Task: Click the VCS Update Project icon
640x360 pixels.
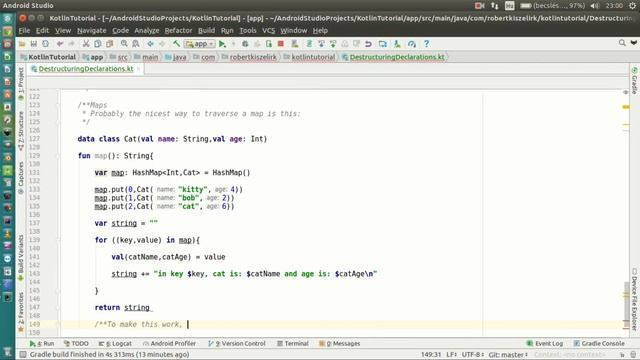Action: tap(321, 44)
